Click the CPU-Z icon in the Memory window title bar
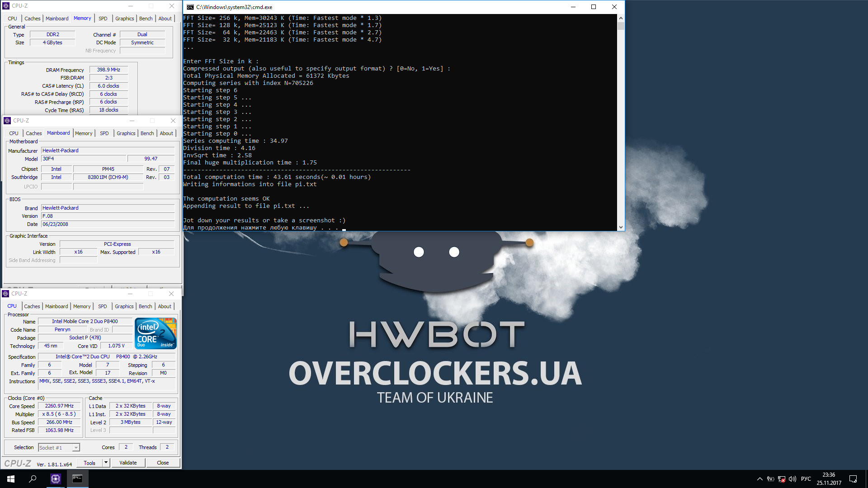The height and width of the screenshot is (488, 868). click(6, 6)
